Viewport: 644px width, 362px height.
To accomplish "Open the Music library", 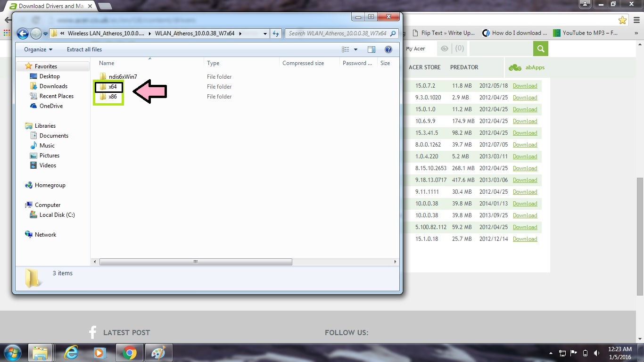I will pyautogui.click(x=47, y=146).
